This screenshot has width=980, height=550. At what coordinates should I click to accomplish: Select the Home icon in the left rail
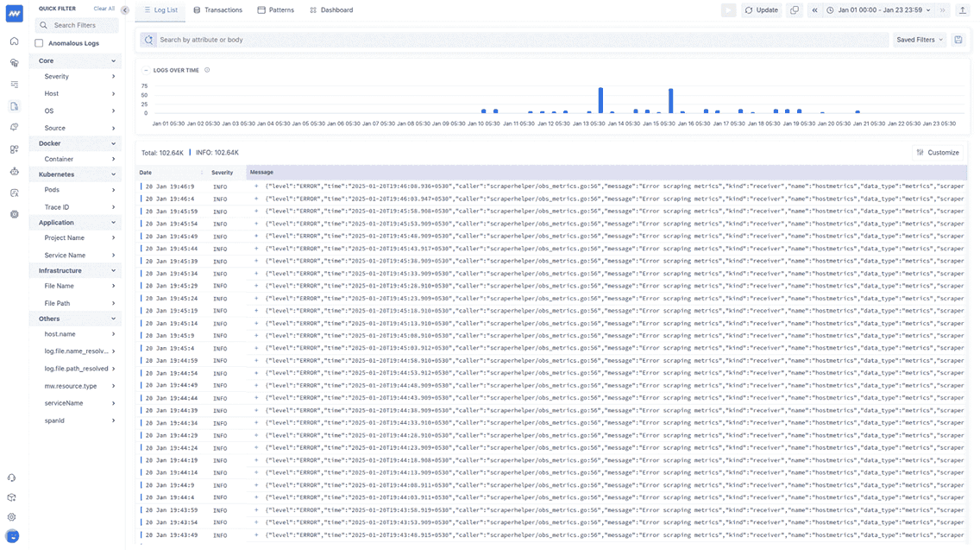[x=13, y=41]
